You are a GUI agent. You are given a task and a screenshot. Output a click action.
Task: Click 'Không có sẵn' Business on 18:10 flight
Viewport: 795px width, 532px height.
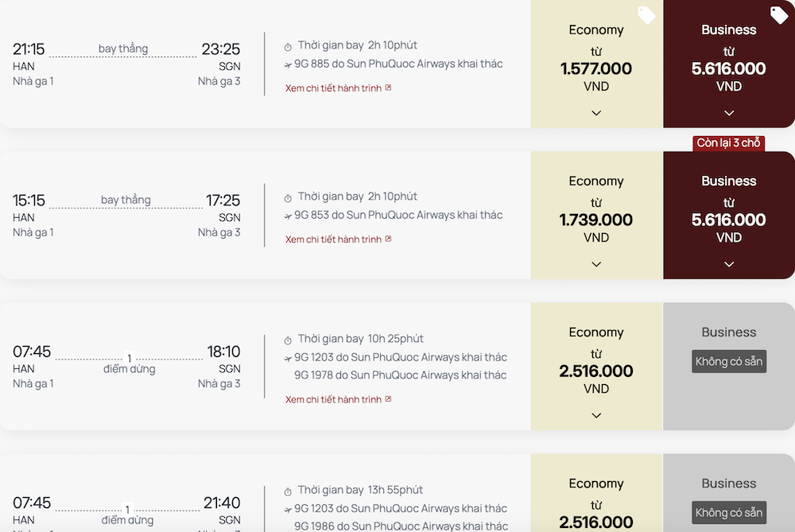729,362
